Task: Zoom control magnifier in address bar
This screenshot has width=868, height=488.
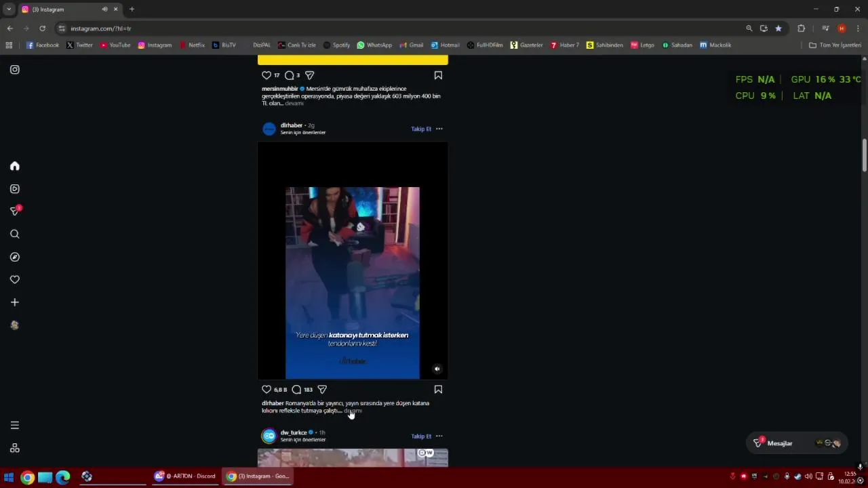Action: click(749, 28)
